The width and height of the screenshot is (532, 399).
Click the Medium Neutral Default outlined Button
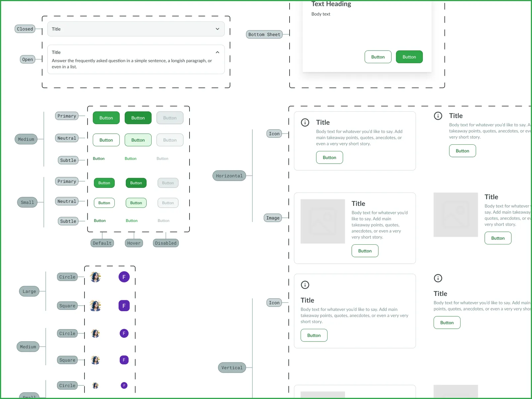click(106, 140)
